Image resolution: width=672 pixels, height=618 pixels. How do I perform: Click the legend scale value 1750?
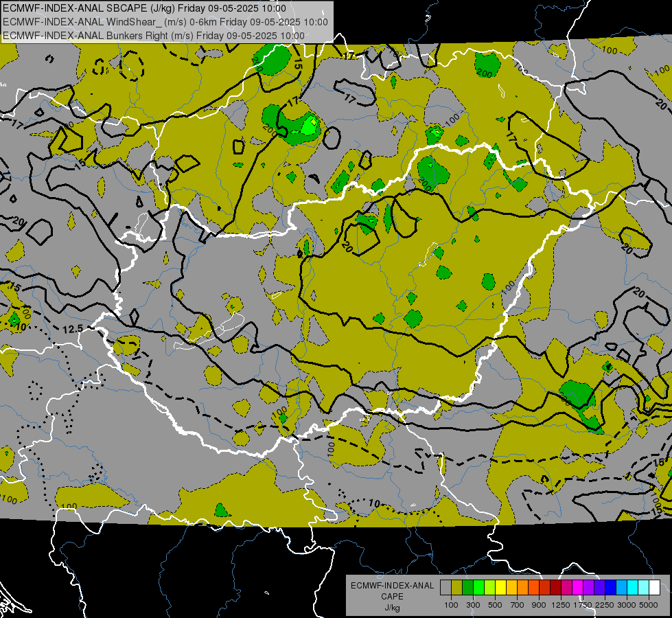tap(583, 605)
